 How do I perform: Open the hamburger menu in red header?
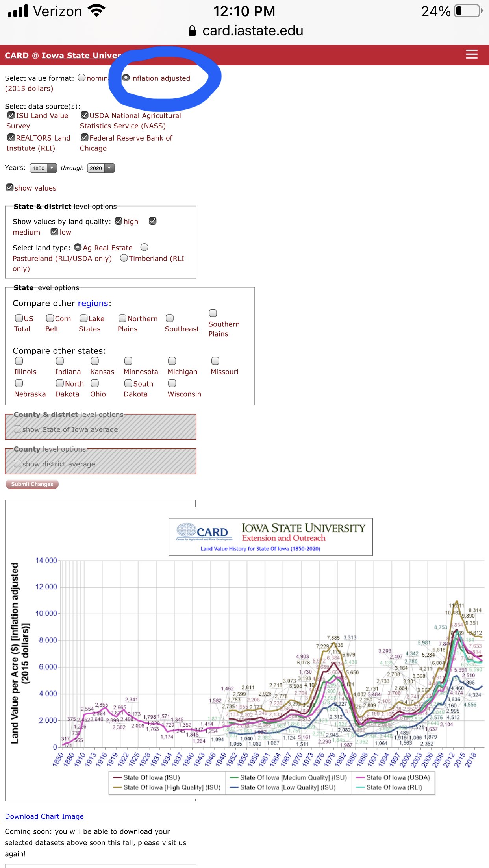tap(471, 54)
